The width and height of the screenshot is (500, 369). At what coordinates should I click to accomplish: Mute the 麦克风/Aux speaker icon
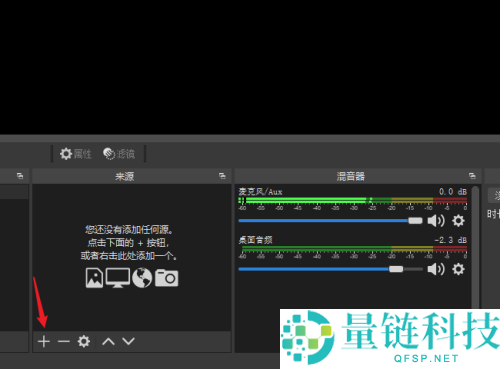pos(436,221)
